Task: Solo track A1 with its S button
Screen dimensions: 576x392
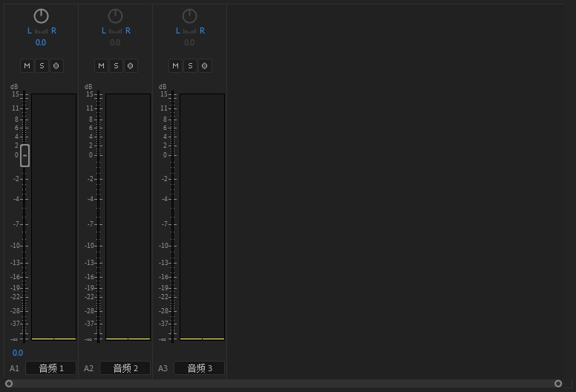Action: pyautogui.click(x=42, y=66)
